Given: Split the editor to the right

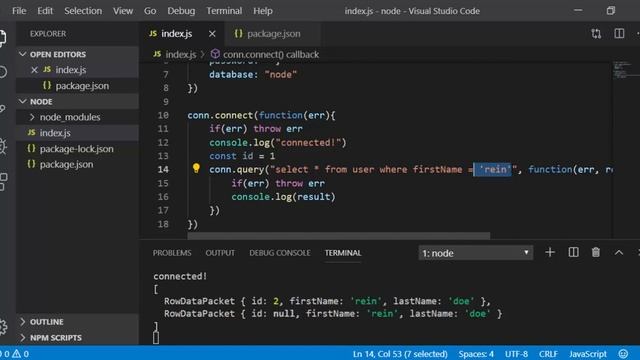Looking at the screenshot, I should (x=619, y=33).
